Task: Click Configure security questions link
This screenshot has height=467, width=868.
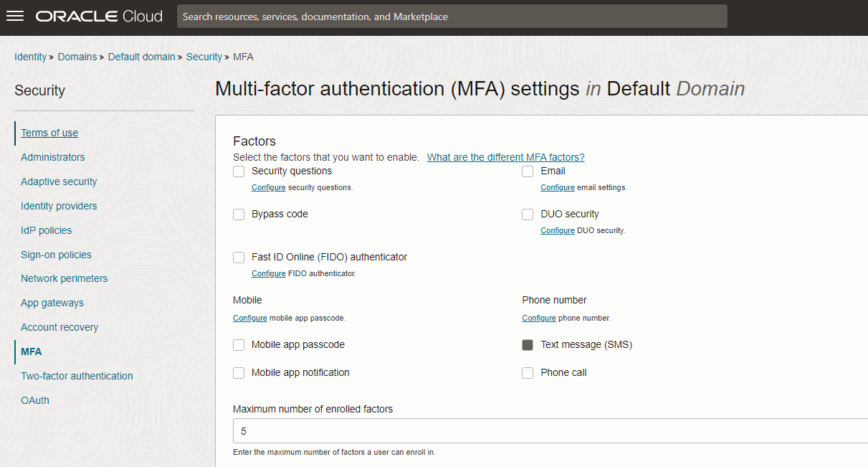Action: [x=268, y=187]
